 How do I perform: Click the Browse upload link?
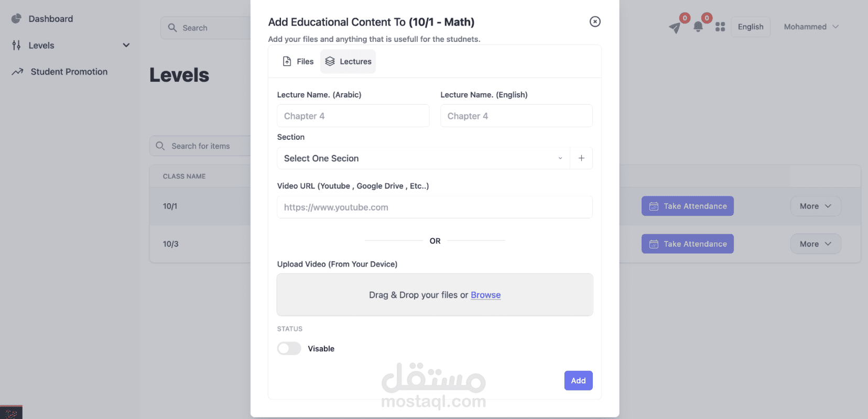tap(485, 295)
